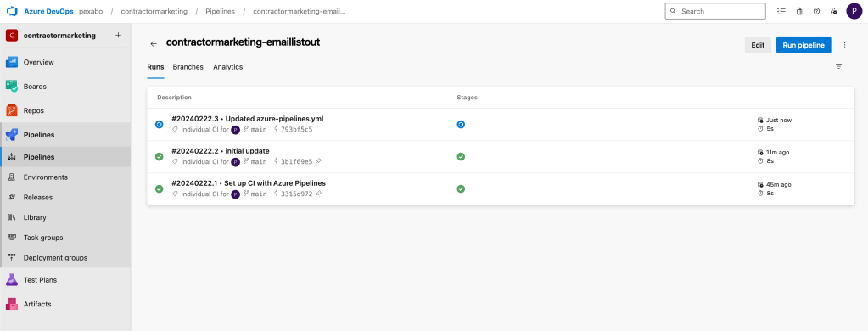Click the red contractormarketing project icon
868x331 pixels.
(x=12, y=36)
